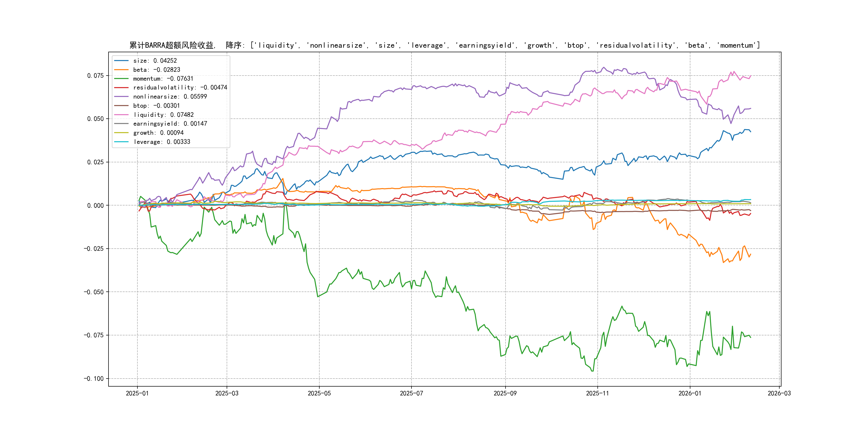Click the 'btop: -0.00301' legend label
This screenshot has height=434, width=868.
pyautogui.click(x=156, y=106)
